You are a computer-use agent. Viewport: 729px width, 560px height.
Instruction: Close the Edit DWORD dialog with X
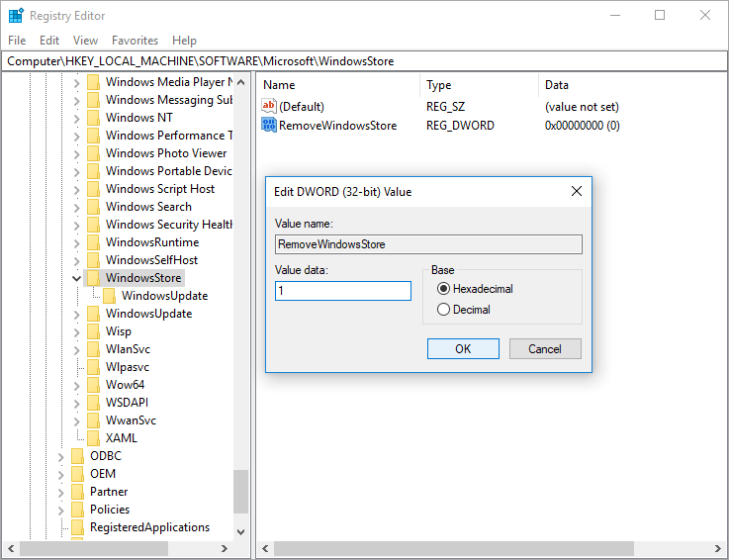coord(576,191)
